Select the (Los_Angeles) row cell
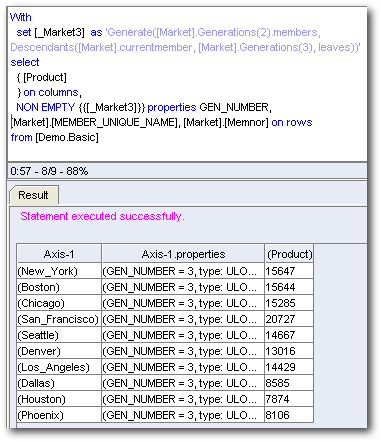381x442 pixels. 59,367
